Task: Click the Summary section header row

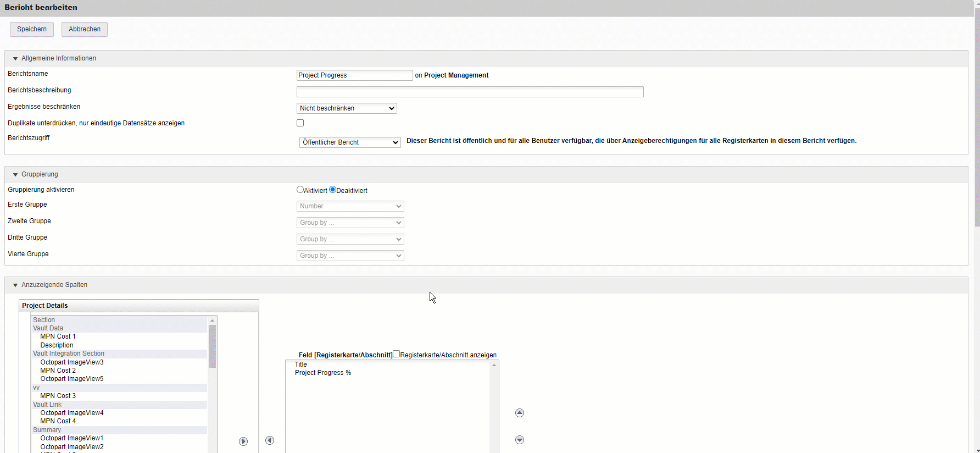Action: [x=119, y=430]
